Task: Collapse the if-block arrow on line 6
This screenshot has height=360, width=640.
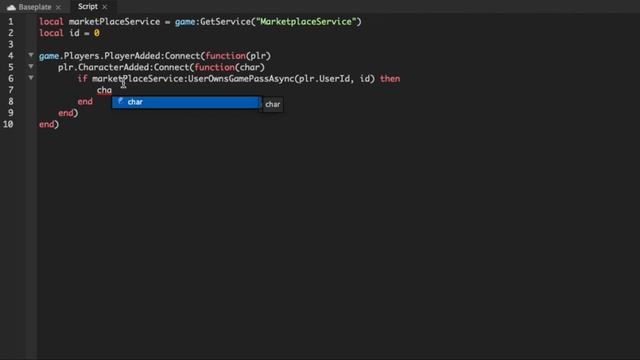Action: point(31,78)
